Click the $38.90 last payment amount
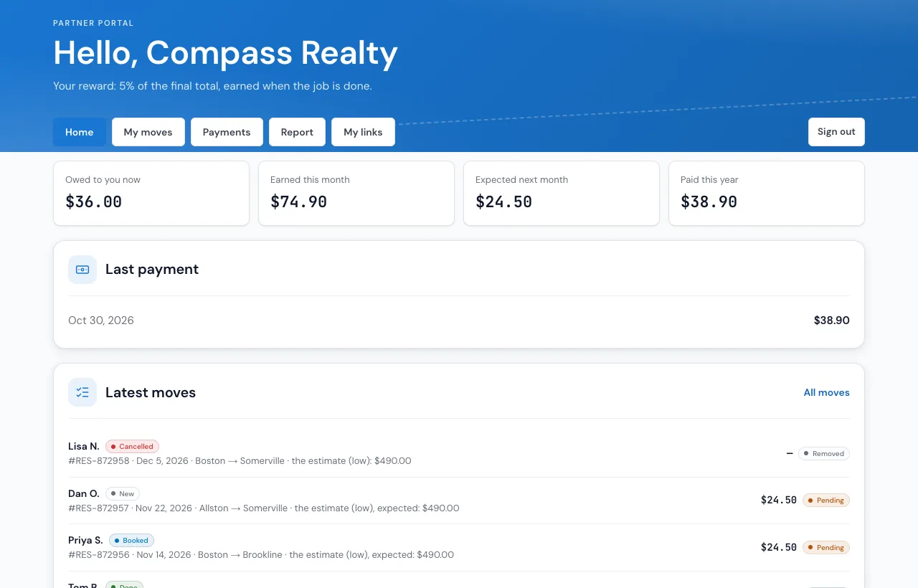 [832, 321]
